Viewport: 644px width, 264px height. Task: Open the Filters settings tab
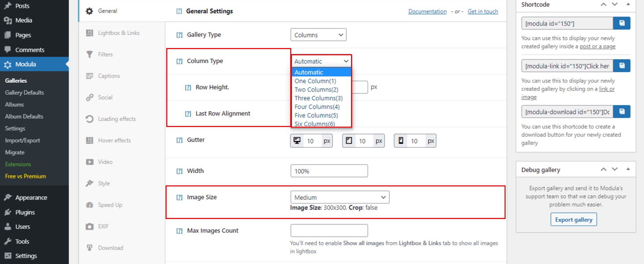(106, 54)
